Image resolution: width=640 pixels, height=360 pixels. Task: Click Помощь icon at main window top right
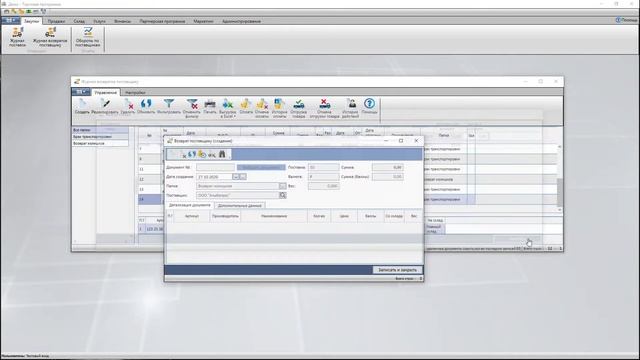(626, 20)
